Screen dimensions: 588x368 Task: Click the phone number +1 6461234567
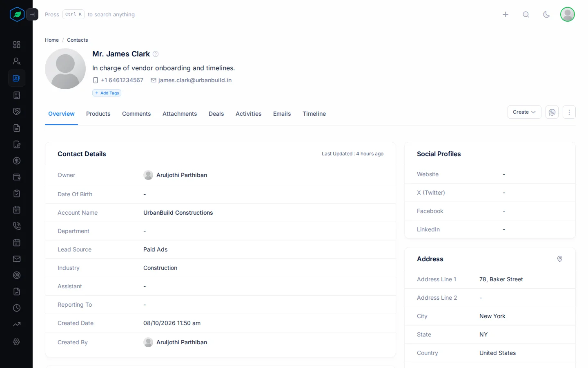[x=122, y=80]
